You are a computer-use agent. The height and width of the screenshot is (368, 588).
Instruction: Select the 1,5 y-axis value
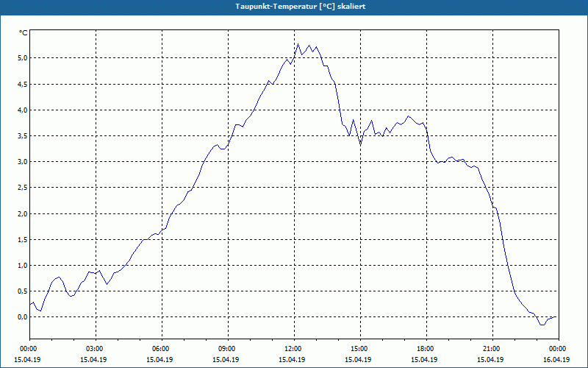pyautogui.click(x=23, y=240)
